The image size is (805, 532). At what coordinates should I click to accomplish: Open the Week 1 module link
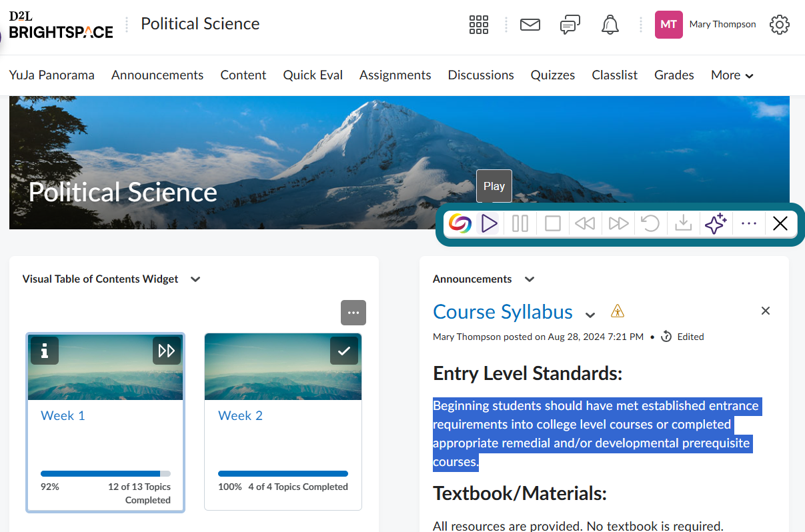click(63, 415)
